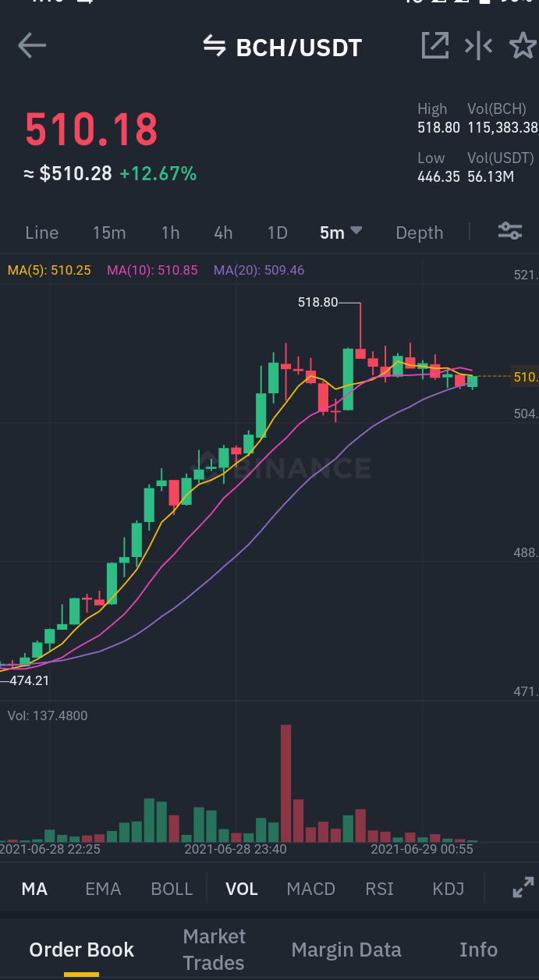
Task: Tap the swap pair arrows icon
Action: (215, 47)
